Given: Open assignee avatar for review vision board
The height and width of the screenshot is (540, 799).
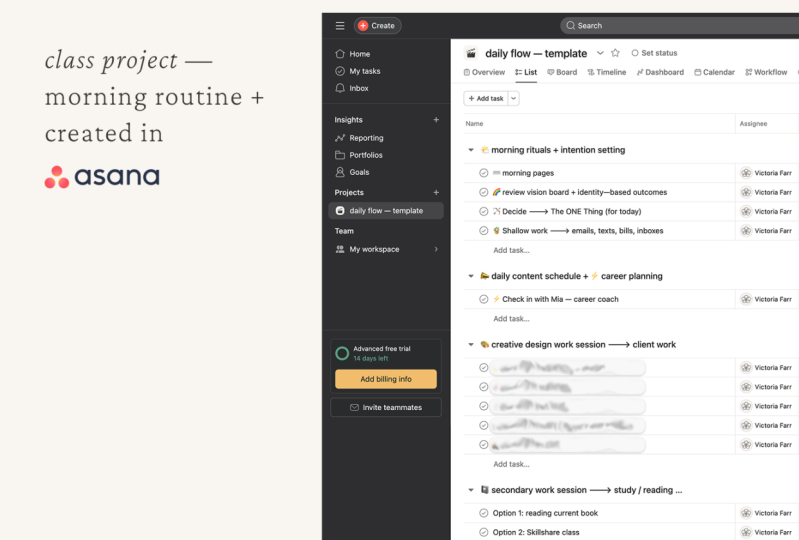Looking at the screenshot, I should 746,193.
